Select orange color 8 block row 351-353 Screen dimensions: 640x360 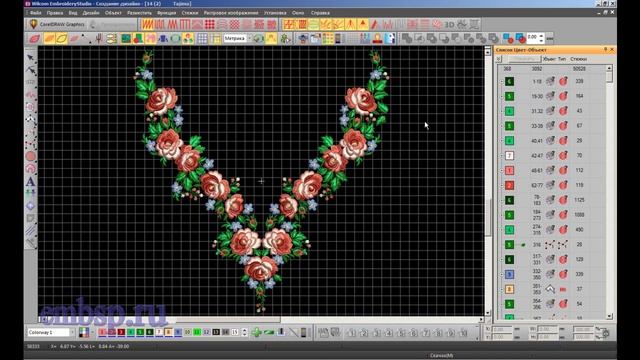tap(509, 289)
